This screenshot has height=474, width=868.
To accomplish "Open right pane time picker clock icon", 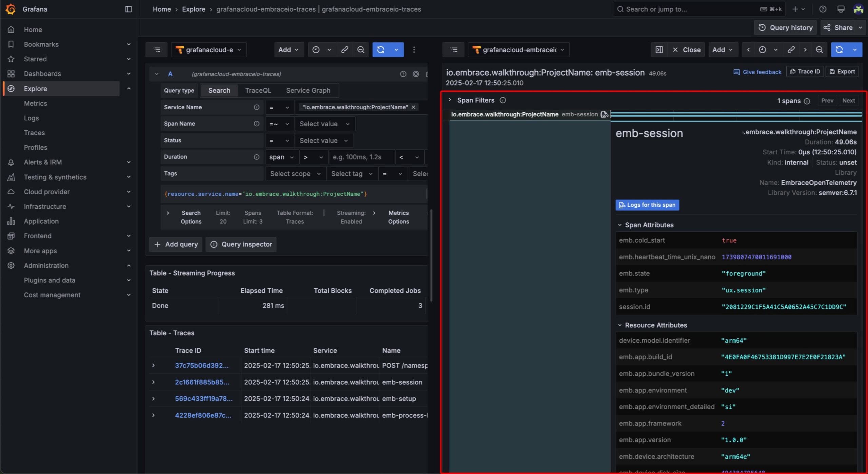I will 763,50.
